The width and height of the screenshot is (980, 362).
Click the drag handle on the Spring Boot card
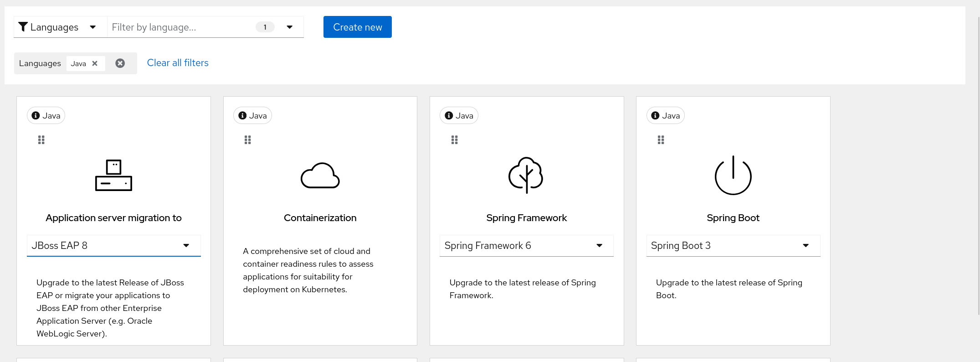tap(661, 140)
